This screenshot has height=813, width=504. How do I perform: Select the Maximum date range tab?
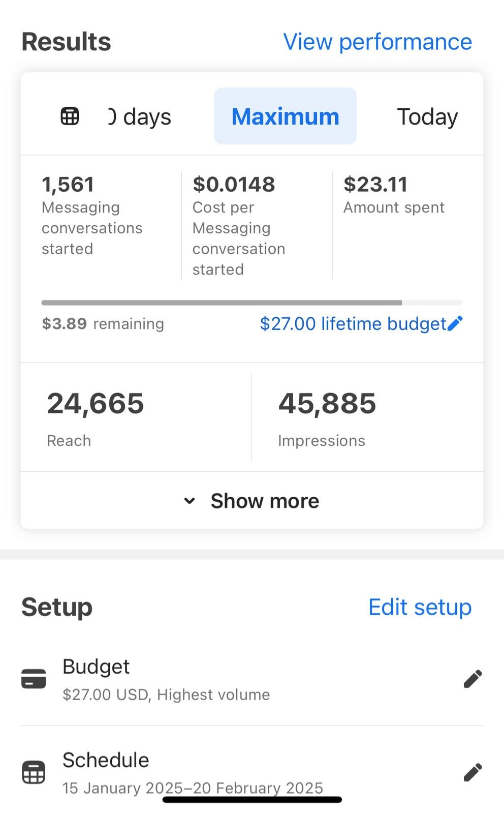285,116
